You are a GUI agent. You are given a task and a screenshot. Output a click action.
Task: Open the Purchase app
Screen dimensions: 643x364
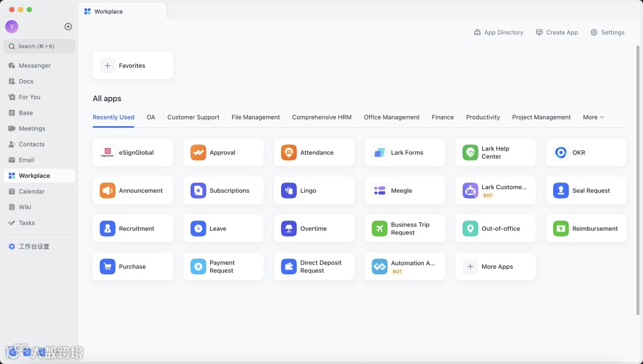point(132,266)
